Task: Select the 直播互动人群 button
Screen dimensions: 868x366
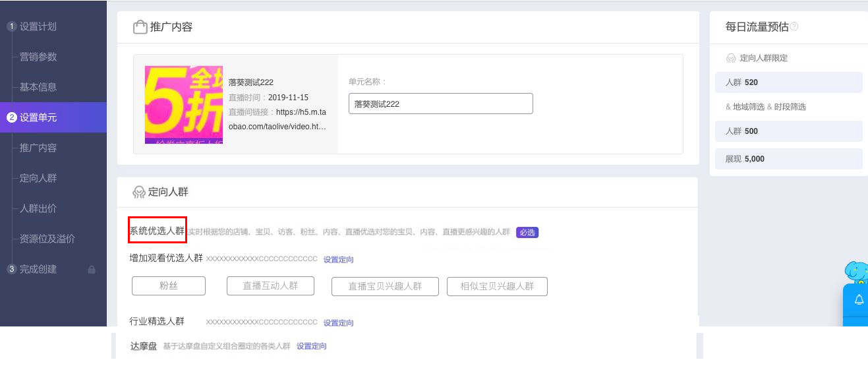Action: (x=270, y=286)
